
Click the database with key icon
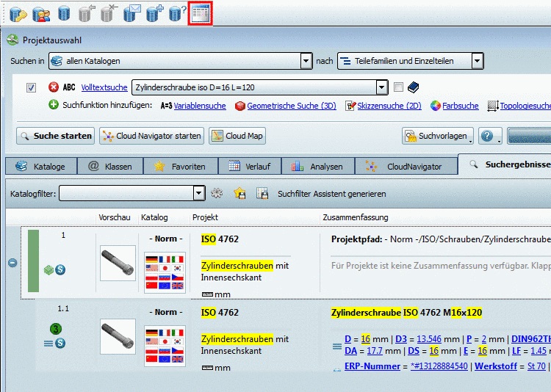pyautogui.click(x=18, y=14)
